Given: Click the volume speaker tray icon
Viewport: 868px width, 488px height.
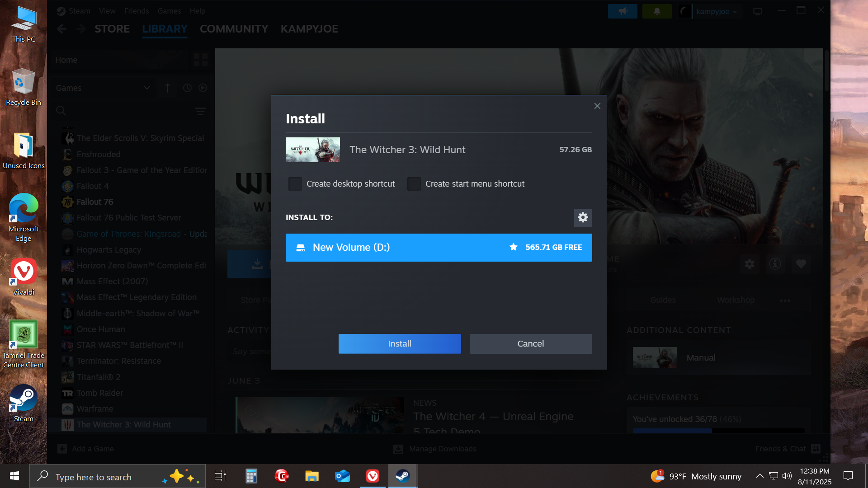Looking at the screenshot, I should point(787,476).
